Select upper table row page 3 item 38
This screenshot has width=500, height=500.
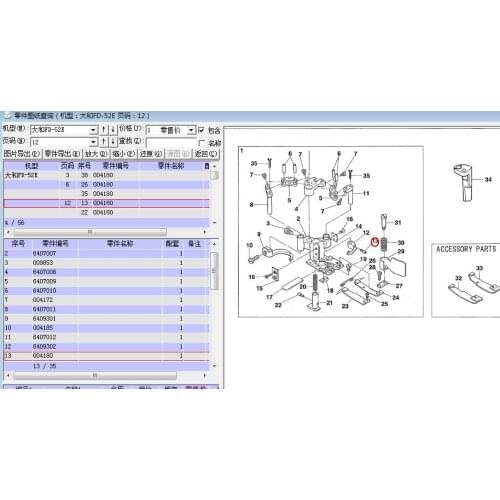106,175
